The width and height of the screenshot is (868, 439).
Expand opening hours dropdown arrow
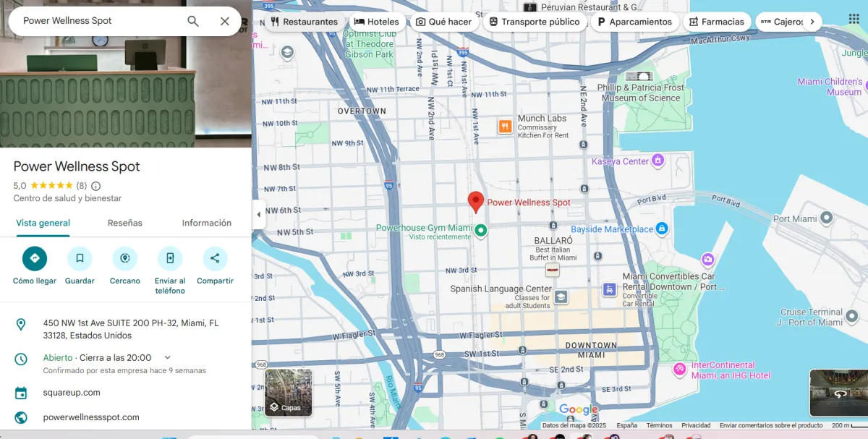point(168,357)
